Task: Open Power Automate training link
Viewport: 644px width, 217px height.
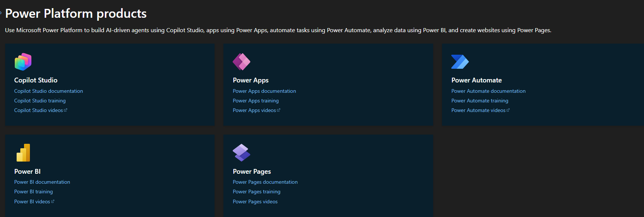Action: coord(480,101)
